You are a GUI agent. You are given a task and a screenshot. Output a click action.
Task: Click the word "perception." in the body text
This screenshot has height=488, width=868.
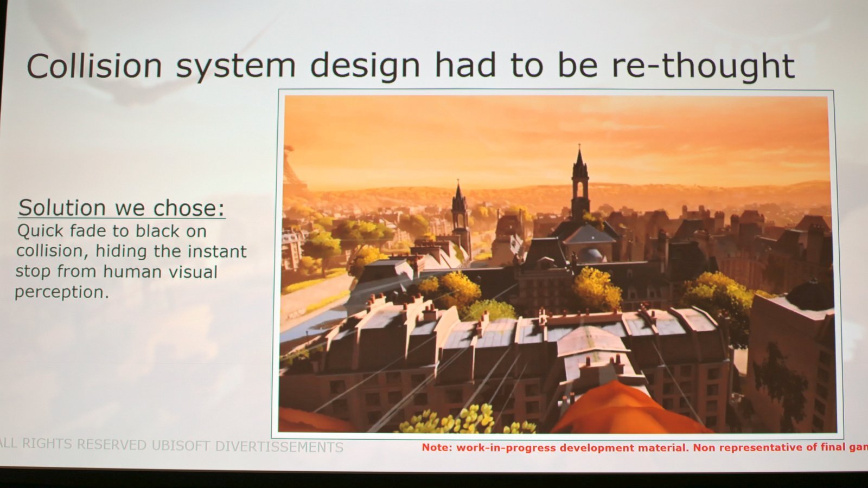tap(62, 292)
